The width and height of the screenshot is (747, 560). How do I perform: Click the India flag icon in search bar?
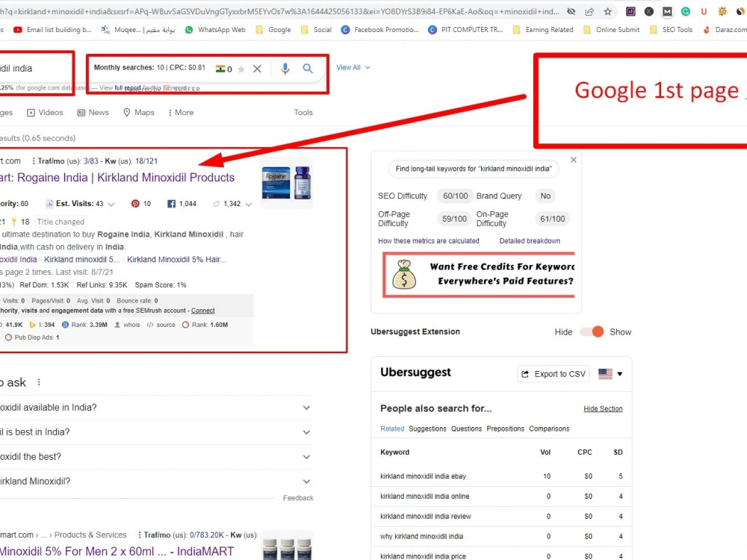click(x=220, y=69)
